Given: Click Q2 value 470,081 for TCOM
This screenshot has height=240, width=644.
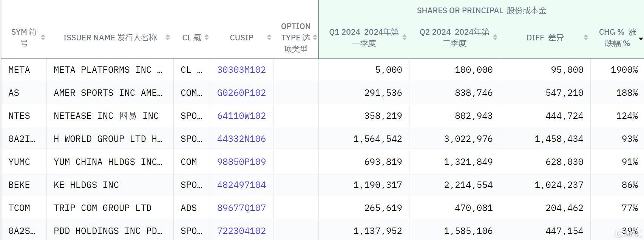Looking at the screenshot, I should (474, 208).
